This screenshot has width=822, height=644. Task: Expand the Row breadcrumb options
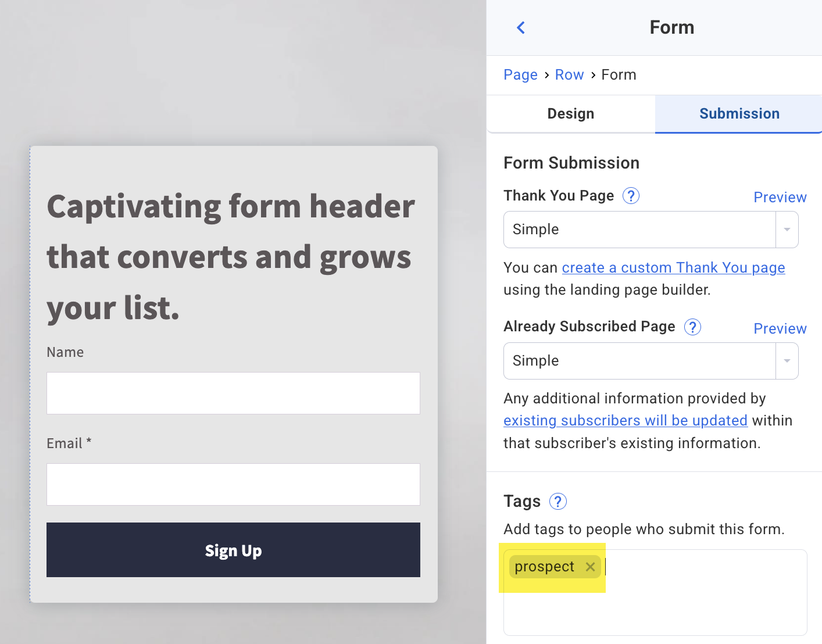pyautogui.click(x=569, y=74)
